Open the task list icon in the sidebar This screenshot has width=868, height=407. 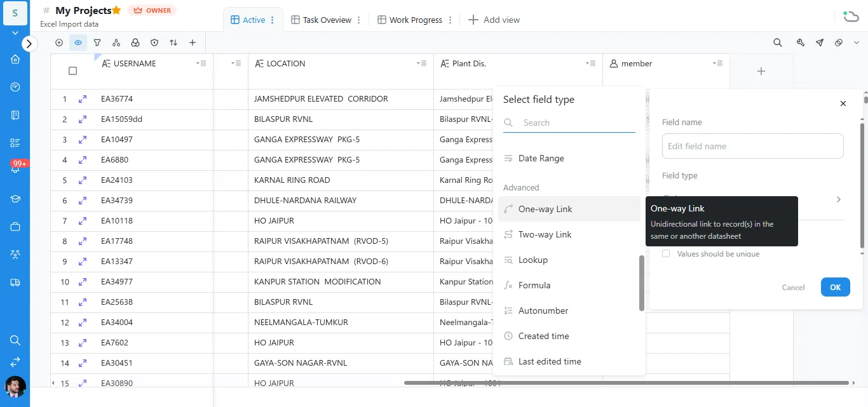[15, 143]
